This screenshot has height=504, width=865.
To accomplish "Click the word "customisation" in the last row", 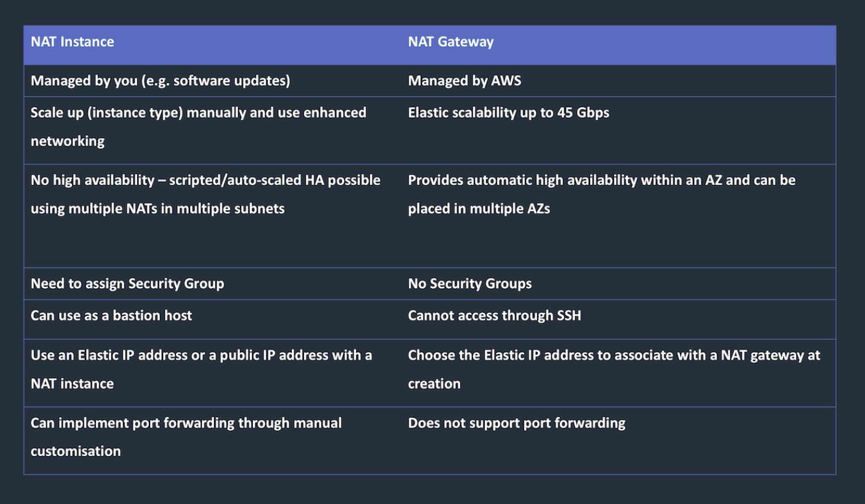I will (76, 451).
